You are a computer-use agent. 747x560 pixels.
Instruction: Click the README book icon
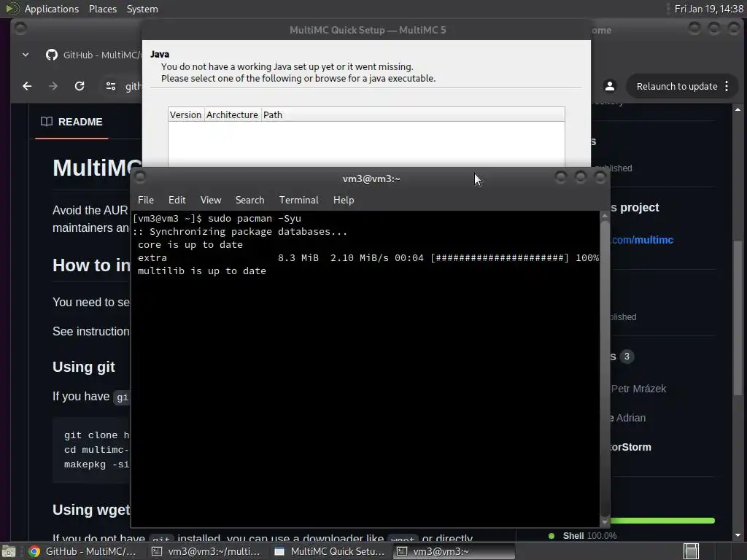(47, 122)
